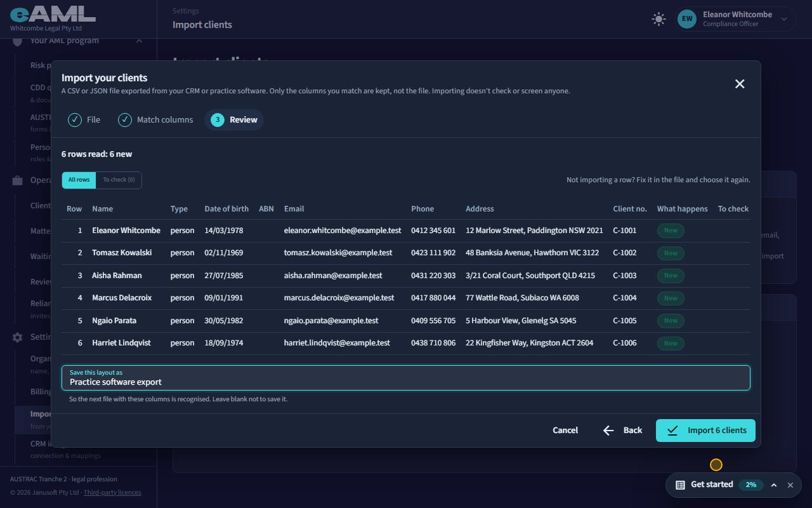Image resolution: width=812 pixels, height=508 pixels.
Task: Open the Operations briefcase icon in sidebar
Action: (18, 180)
